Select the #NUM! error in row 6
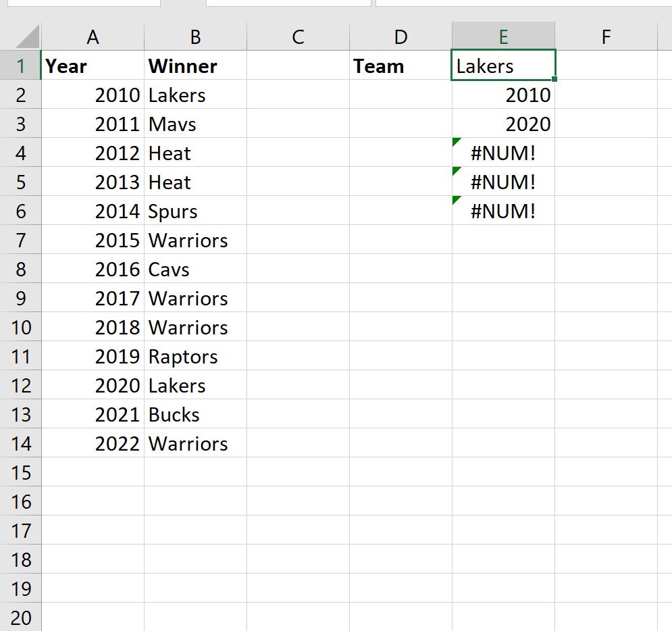Image resolution: width=672 pixels, height=631 pixels. (503, 211)
